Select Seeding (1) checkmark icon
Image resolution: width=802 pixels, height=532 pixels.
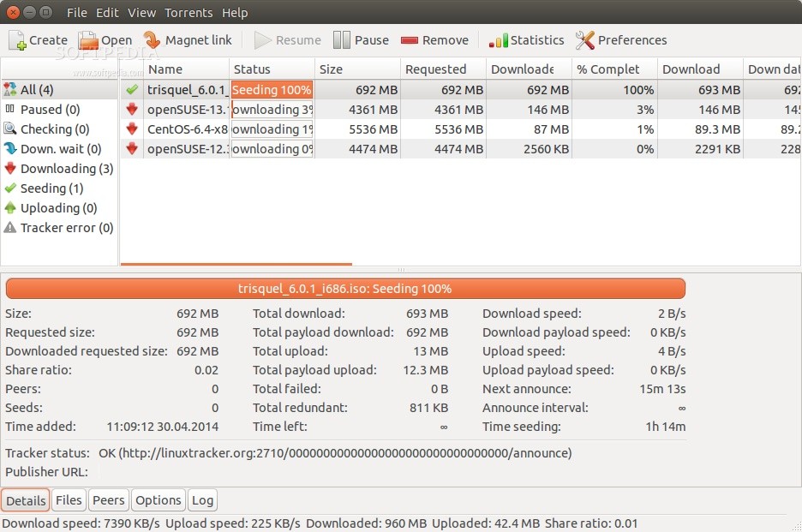10,188
